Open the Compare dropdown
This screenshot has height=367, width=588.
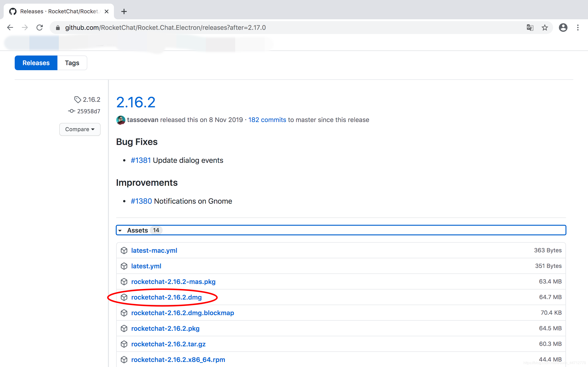pos(80,129)
